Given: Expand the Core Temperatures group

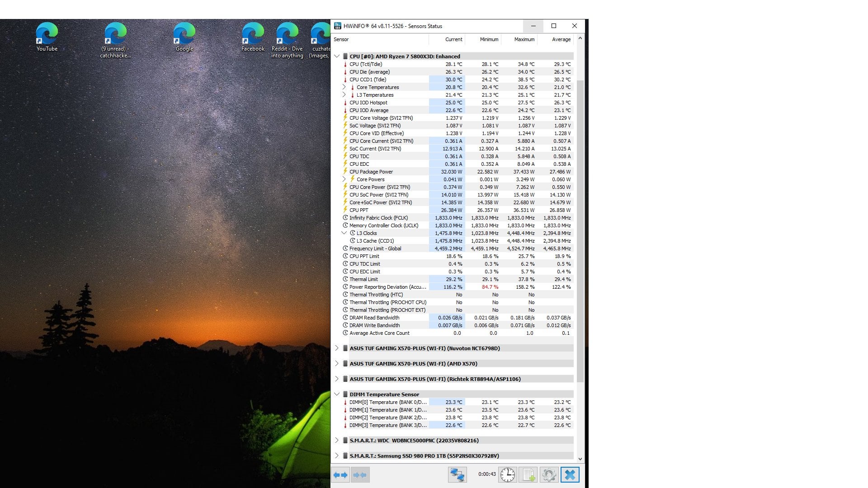Looking at the screenshot, I should click(344, 87).
